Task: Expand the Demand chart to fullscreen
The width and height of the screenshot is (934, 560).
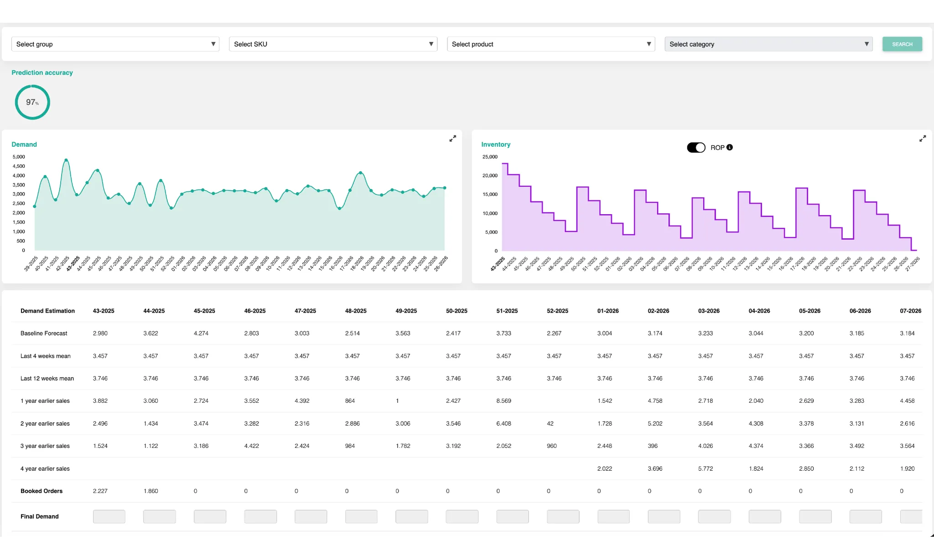Action: pyautogui.click(x=452, y=139)
